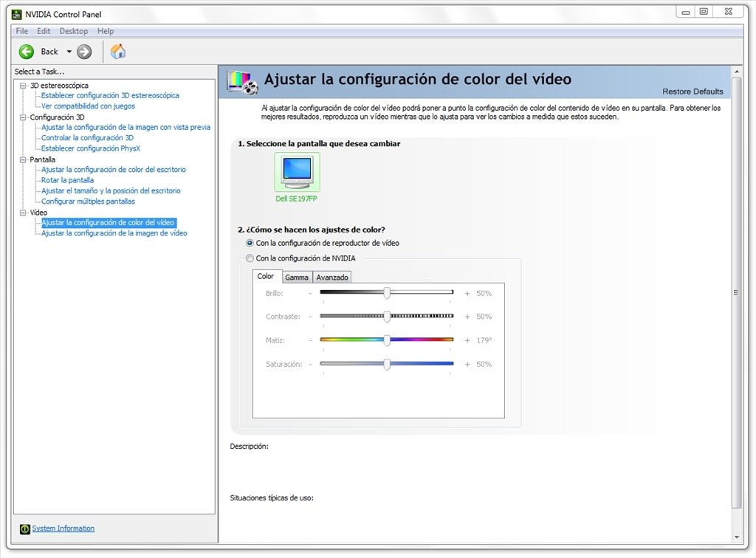Open 'Configurar múltiples pantallas'
Image resolution: width=756 pixels, height=558 pixels.
click(88, 201)
